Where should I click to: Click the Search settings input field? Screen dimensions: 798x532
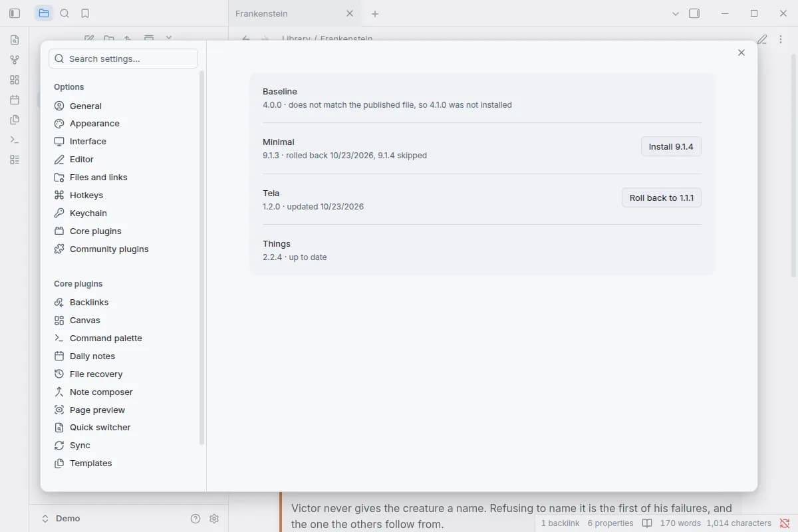(x=124, y=59)
